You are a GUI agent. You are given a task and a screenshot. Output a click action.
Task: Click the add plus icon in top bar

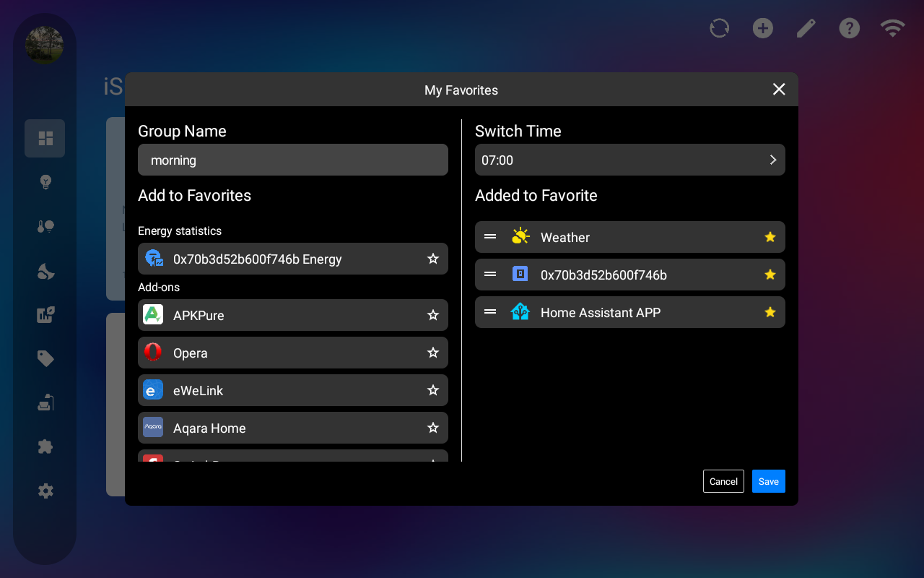[x=763, y=28]
